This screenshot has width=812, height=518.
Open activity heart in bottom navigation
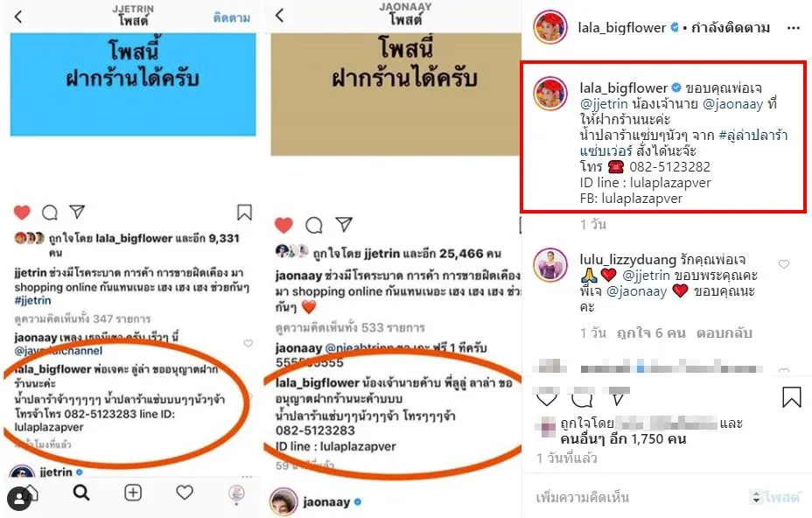pos(185,493)
